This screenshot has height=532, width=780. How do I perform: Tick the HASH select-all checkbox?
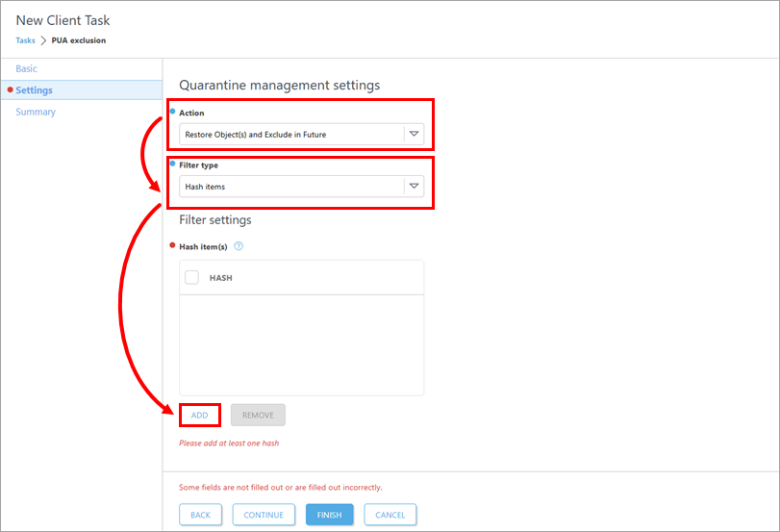point(191,277)
